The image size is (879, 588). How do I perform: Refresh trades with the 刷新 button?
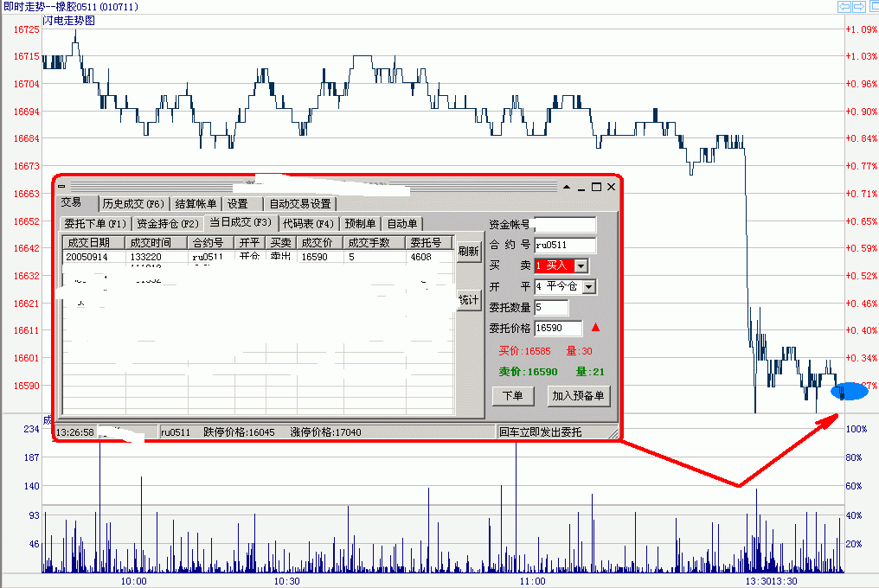coord(468,252)
